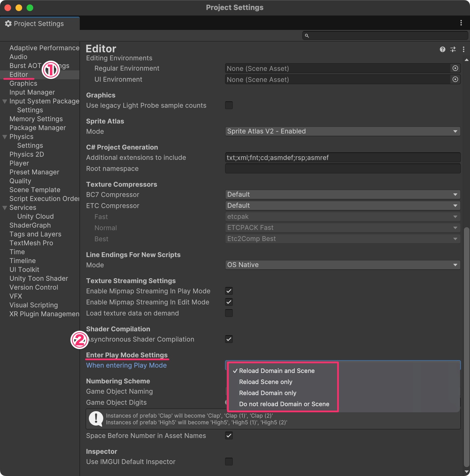The image size is (470, 476).
Task: Open the ETC Best compressor dropdown
Action: click(343, 239)
